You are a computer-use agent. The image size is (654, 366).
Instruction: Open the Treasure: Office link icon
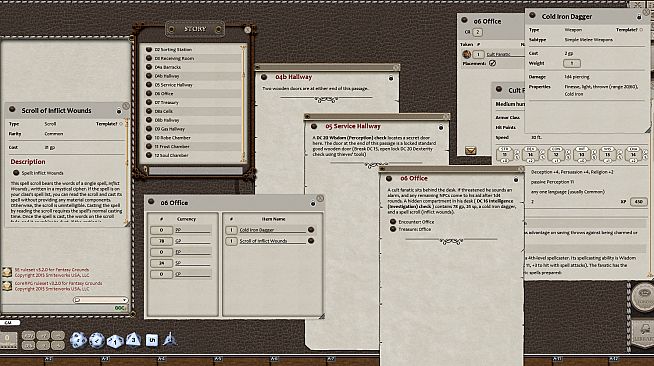coord(392,229)
